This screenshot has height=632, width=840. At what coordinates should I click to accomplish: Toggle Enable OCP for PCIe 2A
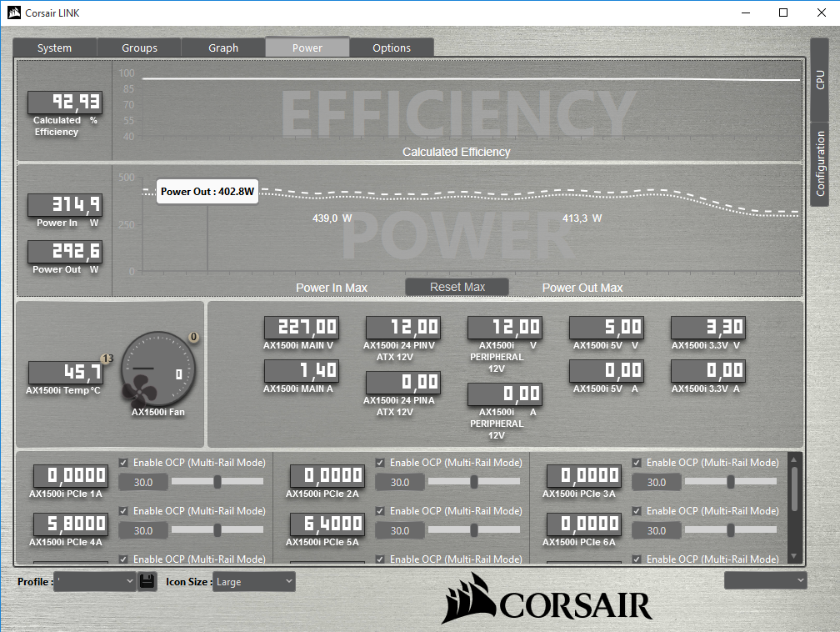pos(380,463)
